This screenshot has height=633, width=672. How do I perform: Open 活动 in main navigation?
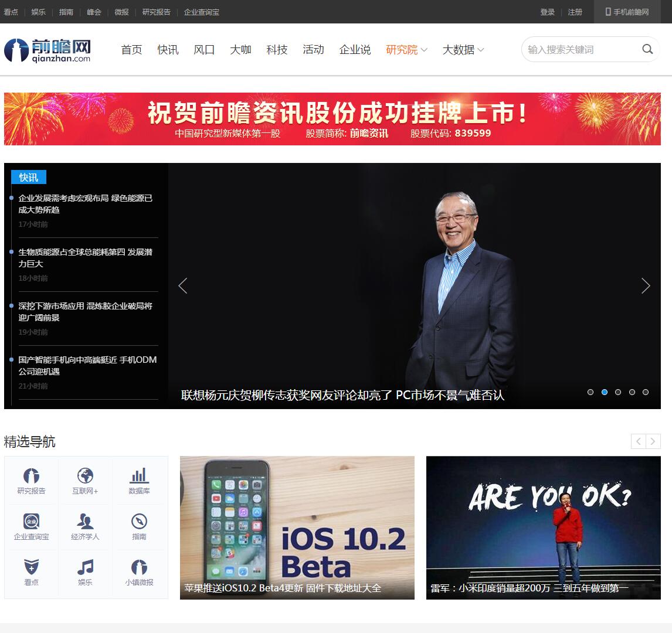point(313,50)
